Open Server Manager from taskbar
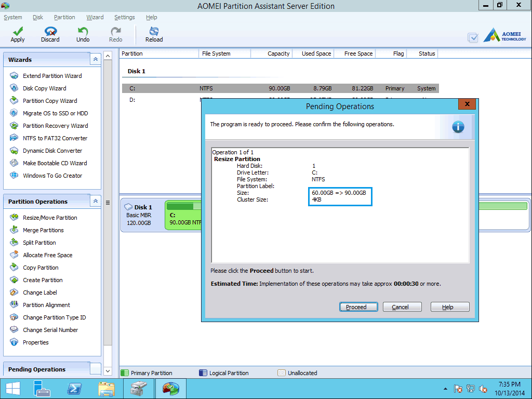This screenshot has height=399, width=532. (x=42, y=389)
